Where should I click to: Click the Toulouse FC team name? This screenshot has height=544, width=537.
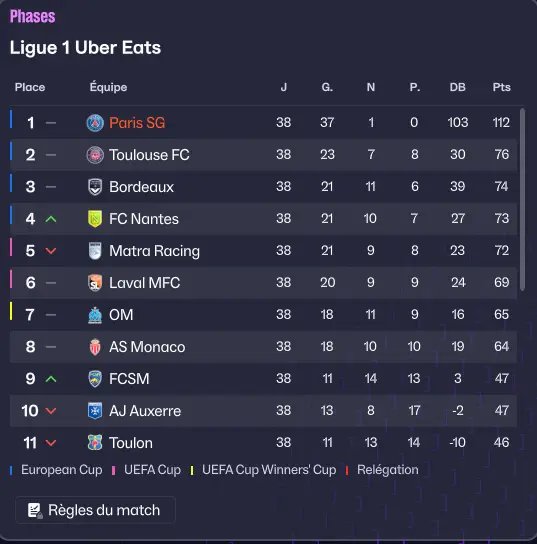point(149,155)
